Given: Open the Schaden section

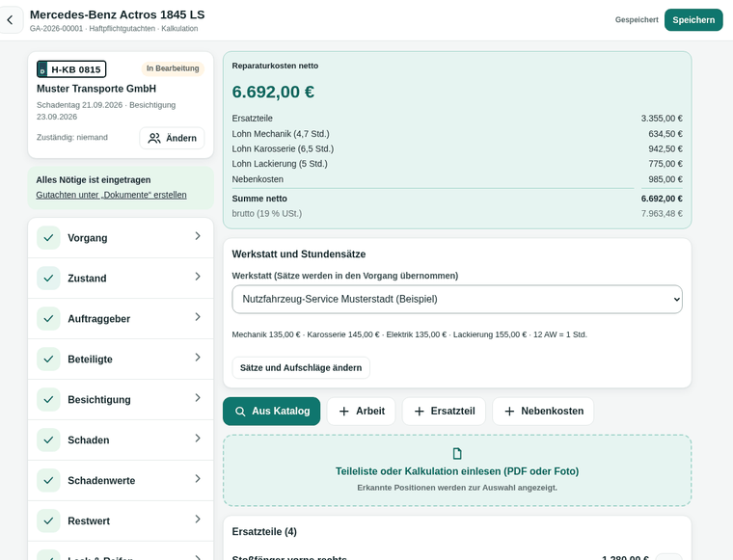Looking at the screenshot, I should click(x=121, y=440).
